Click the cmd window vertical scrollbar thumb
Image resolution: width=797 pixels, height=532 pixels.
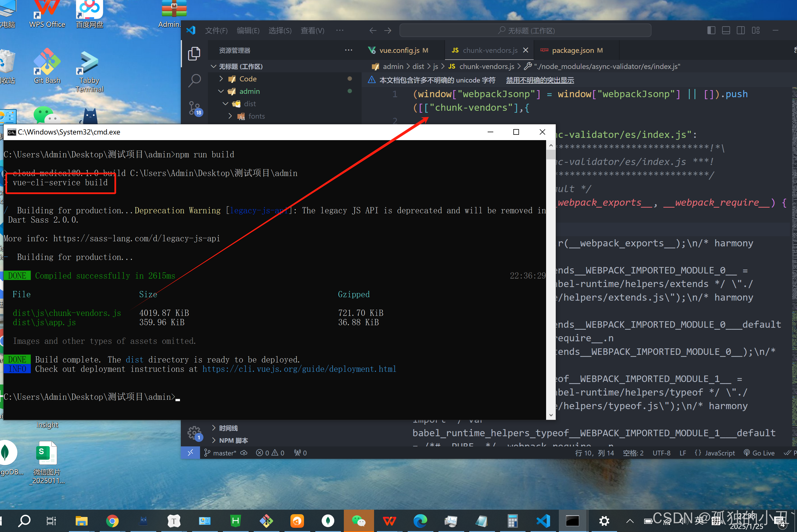point(551,155)
